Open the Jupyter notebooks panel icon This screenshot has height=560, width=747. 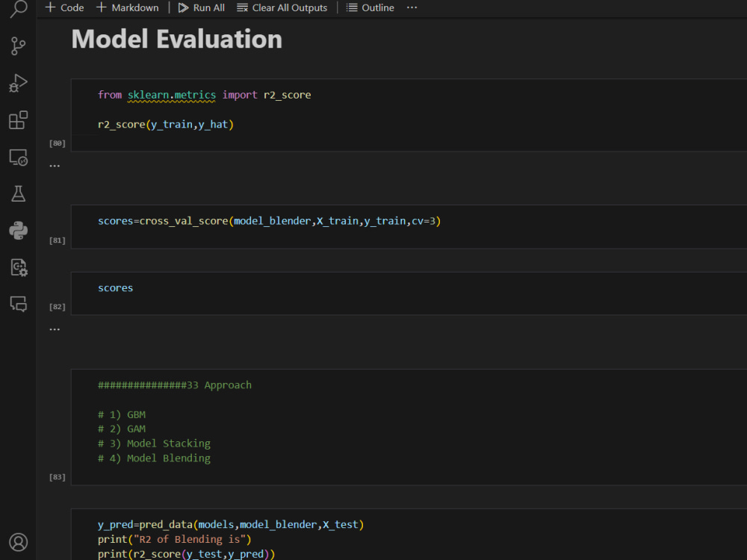coord(18,267)
